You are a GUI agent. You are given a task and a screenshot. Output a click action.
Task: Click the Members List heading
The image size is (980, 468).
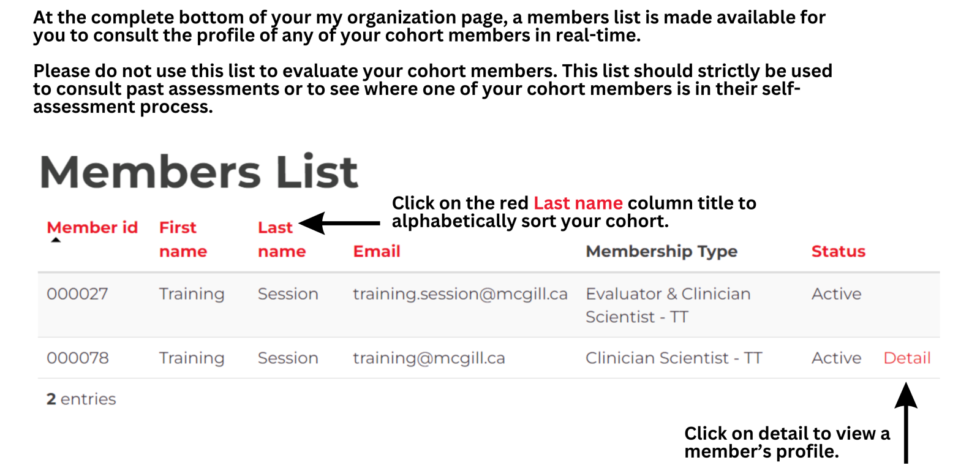(x=199, y=172)
